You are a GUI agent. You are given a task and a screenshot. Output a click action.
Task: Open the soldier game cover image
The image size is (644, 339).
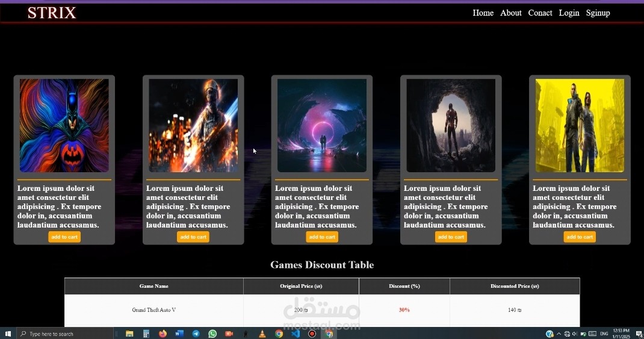click(x=193, y=125)
